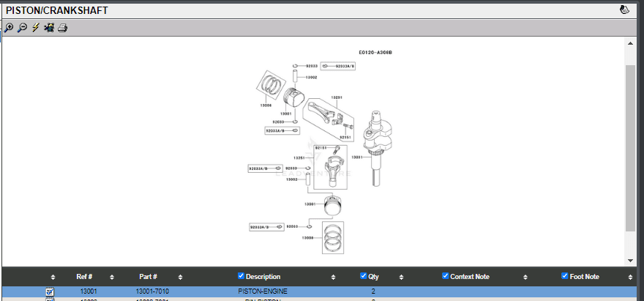Toggle the Qty column checkbox
The height and width of the screenshot is (301, 644).
364,276
